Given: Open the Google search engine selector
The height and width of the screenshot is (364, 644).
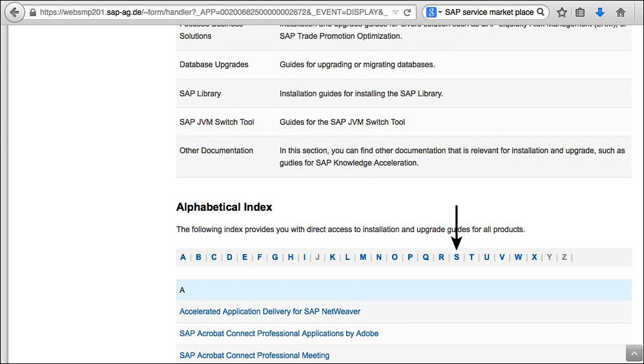Looking at the screenshot, I should (433, 12).
